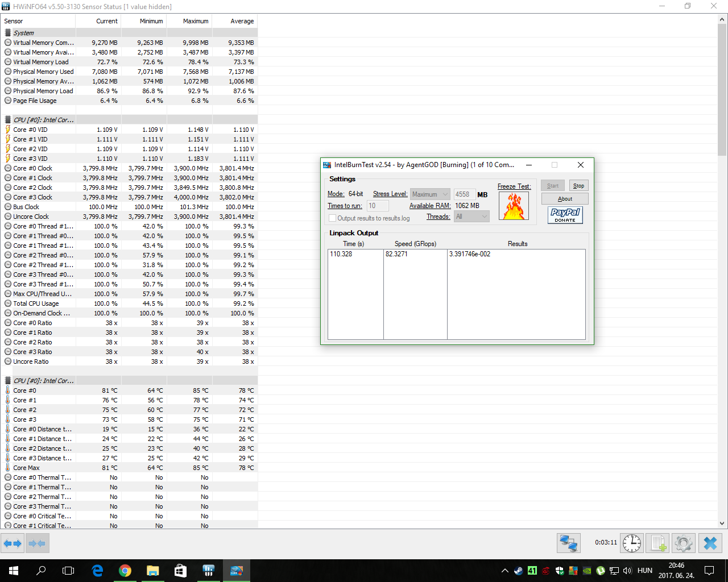Viewport: 728px width, 582px height.
Task: Close sensors with the blue X icon
Action: (x=710, y=543)
